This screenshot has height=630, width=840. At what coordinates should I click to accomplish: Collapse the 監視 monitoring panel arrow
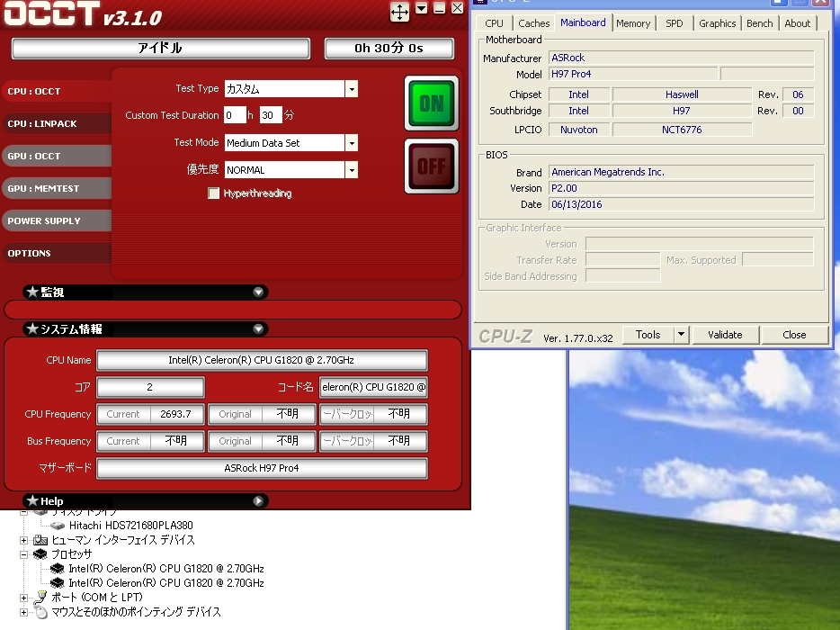click(258, 292)
